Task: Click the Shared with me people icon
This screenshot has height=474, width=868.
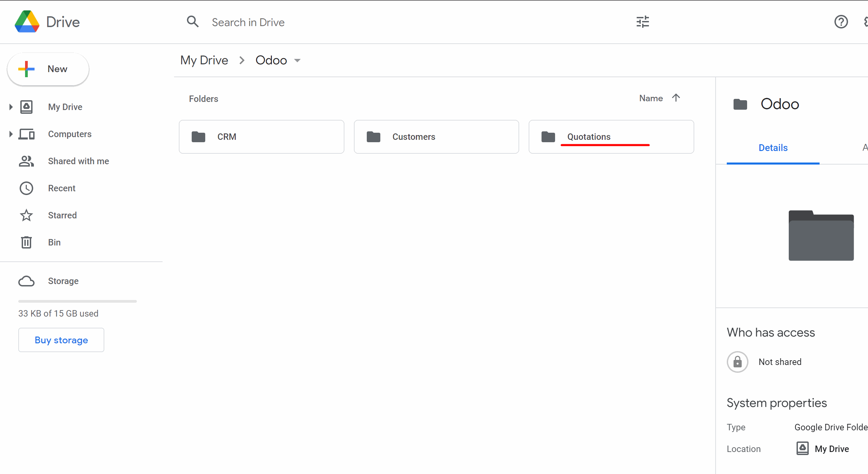Action: pos(26,161)
